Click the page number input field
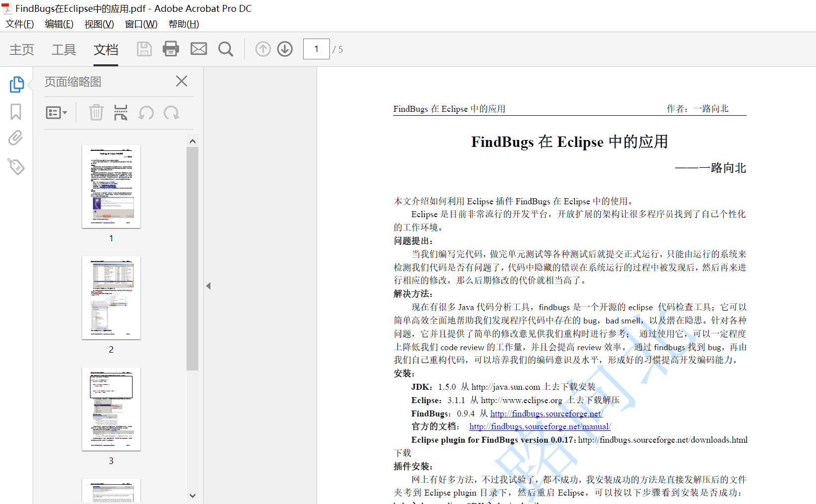Screen dimensions: 816x504 317,49
